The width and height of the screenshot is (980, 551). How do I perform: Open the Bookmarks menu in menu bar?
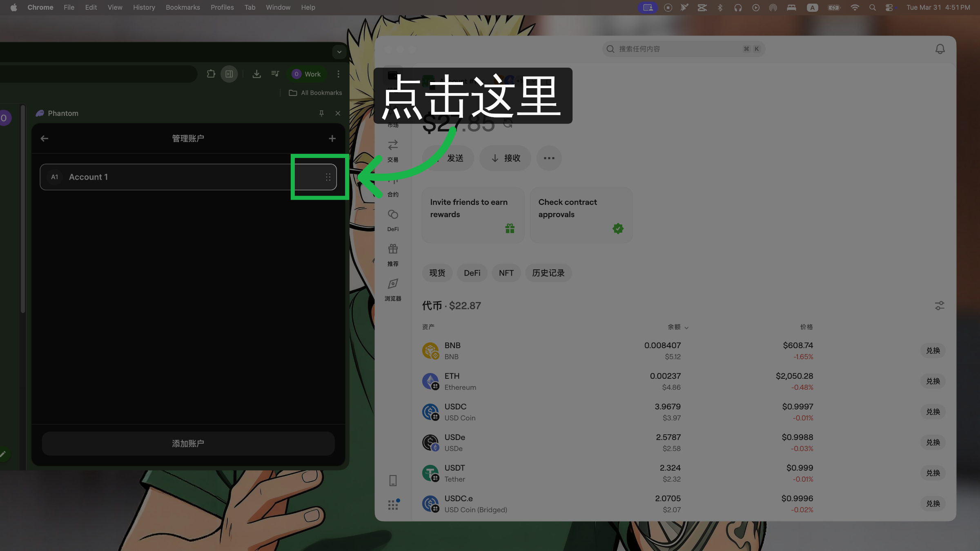[183, 7]
